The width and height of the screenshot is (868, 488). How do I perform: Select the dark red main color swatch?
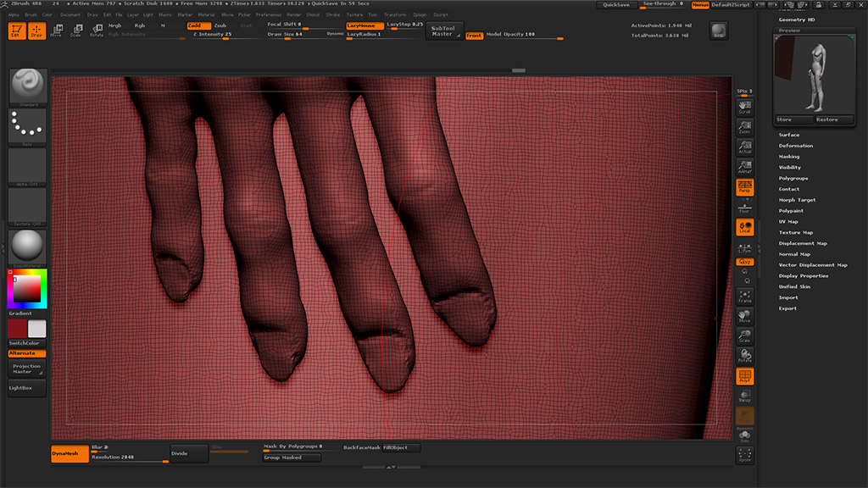tap(17, 330)
